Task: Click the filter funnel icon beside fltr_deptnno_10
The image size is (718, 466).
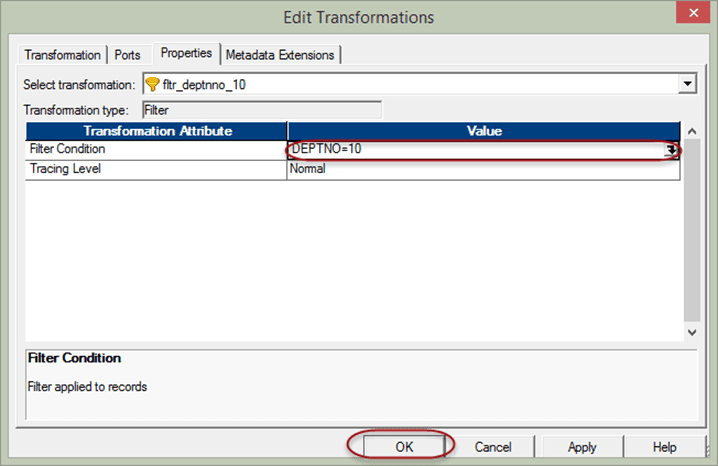Action: tap(152, 85)
